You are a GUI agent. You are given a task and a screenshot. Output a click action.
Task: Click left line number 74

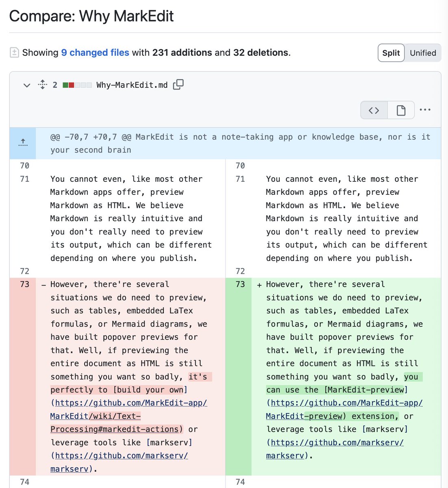coord(24,482)
